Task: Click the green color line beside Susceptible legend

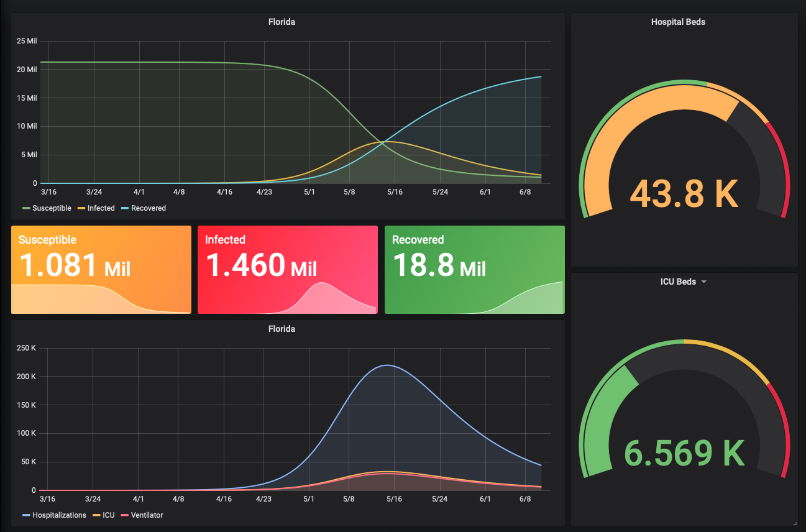Action: point(26,208)
